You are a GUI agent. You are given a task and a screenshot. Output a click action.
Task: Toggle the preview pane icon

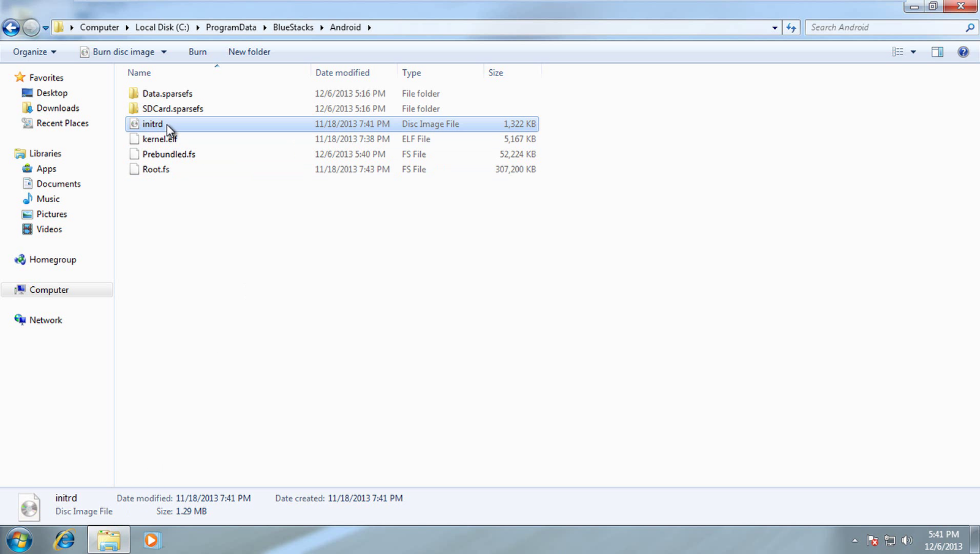(937, 52)
